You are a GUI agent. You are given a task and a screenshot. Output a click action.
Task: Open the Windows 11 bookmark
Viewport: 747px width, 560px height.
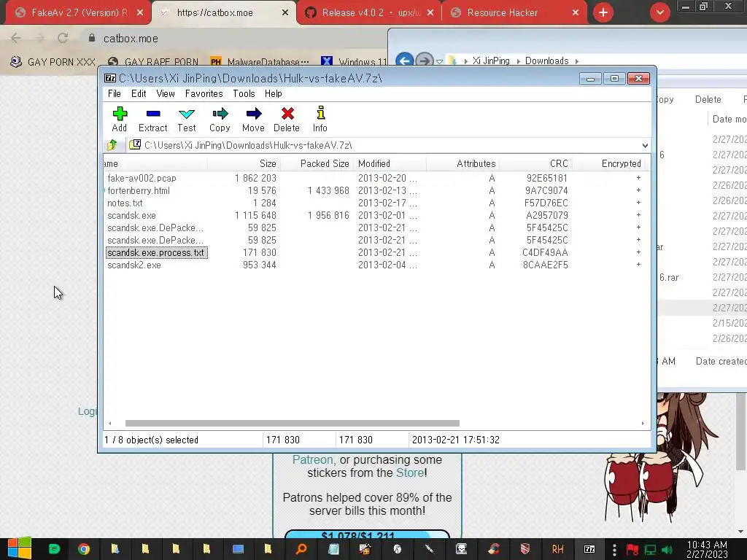point(354,62)
